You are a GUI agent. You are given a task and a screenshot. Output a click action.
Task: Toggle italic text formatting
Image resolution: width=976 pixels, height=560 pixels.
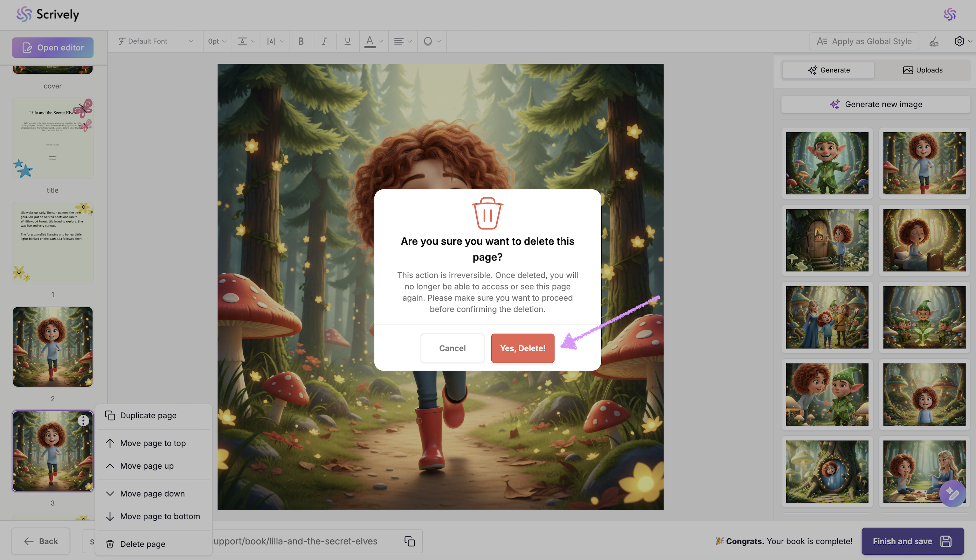[x=324, y=41]
